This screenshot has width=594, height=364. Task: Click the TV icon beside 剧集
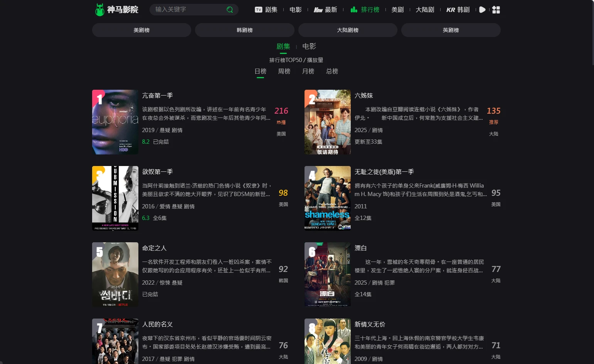(258, 10)
